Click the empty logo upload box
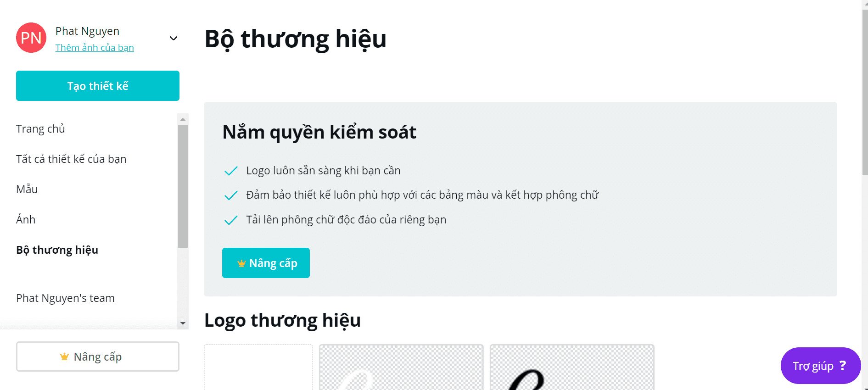The width and height of the screenshot is (868, 390). tap(258, 367)
